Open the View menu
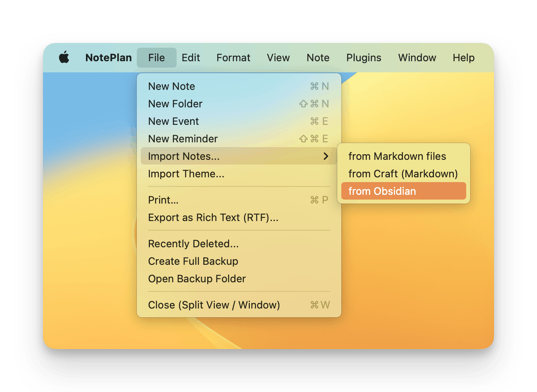The height and width of the screenshot is (392, 537). pyautogui.click(x=278, y=58)
